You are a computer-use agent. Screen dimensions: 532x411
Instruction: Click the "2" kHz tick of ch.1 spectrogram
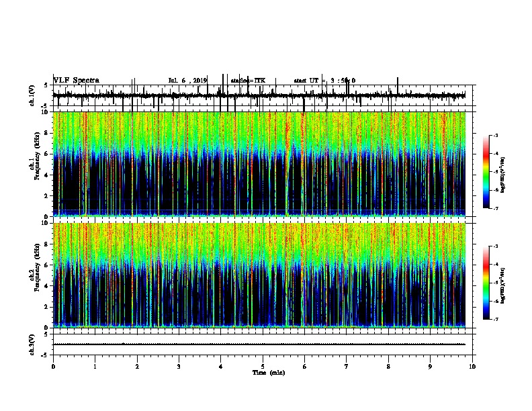47,195
